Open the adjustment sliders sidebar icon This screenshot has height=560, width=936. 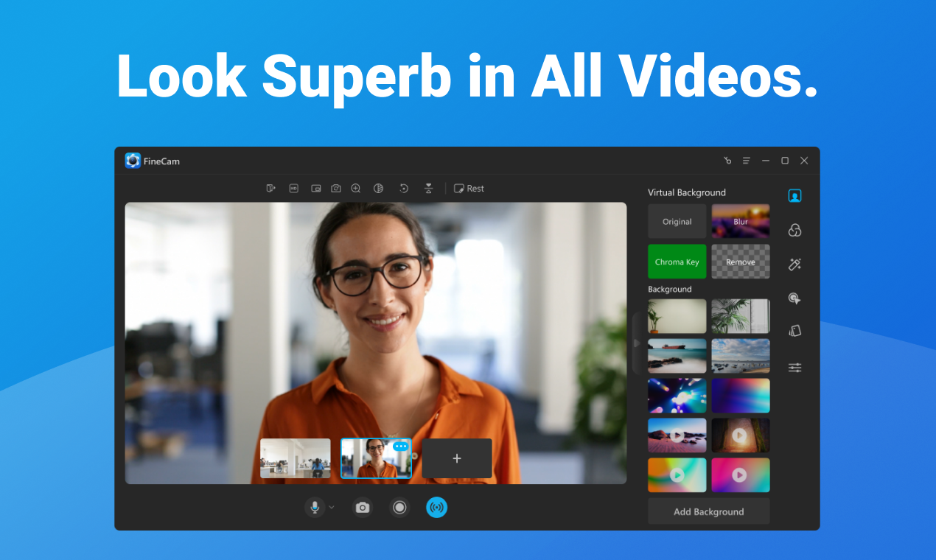click(794, 367)
